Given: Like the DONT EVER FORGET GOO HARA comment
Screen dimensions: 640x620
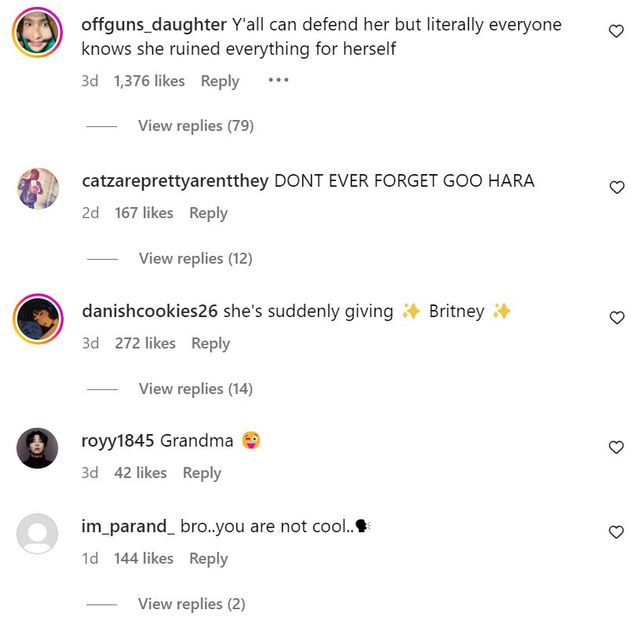Looking at the screenshot, I should coord(616,187).
